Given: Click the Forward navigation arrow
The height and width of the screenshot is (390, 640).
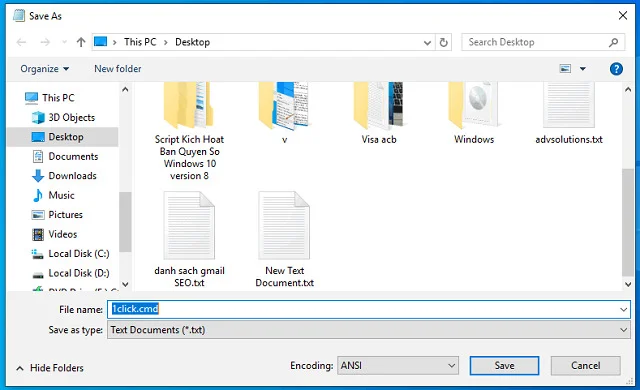Looking at the screenshot, I should coord(45,42).
